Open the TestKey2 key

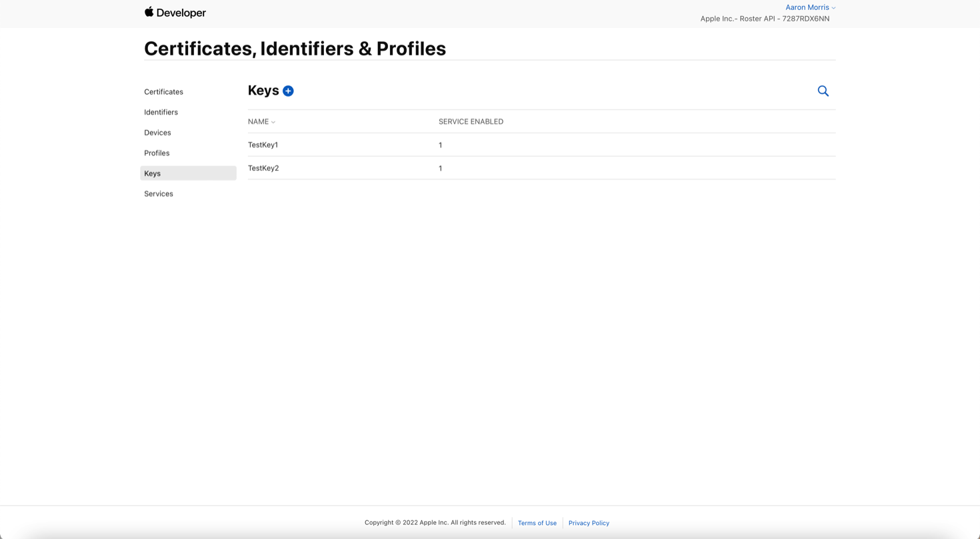coord(263,168)
